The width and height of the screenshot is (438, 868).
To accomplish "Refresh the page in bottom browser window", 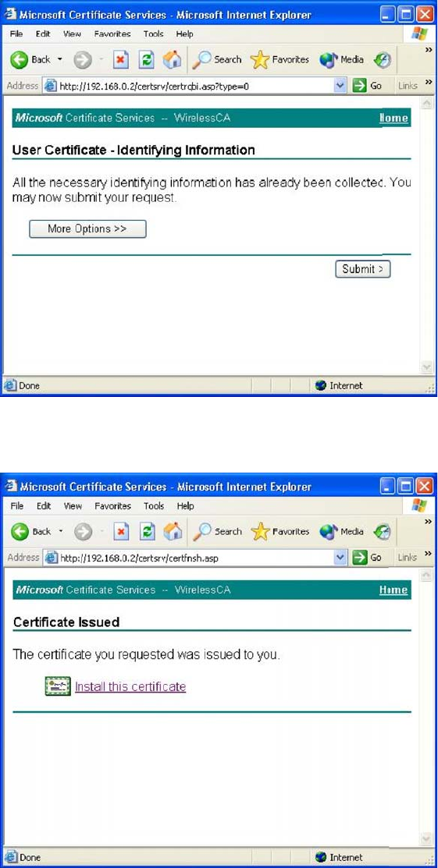I will click(146, 532).
